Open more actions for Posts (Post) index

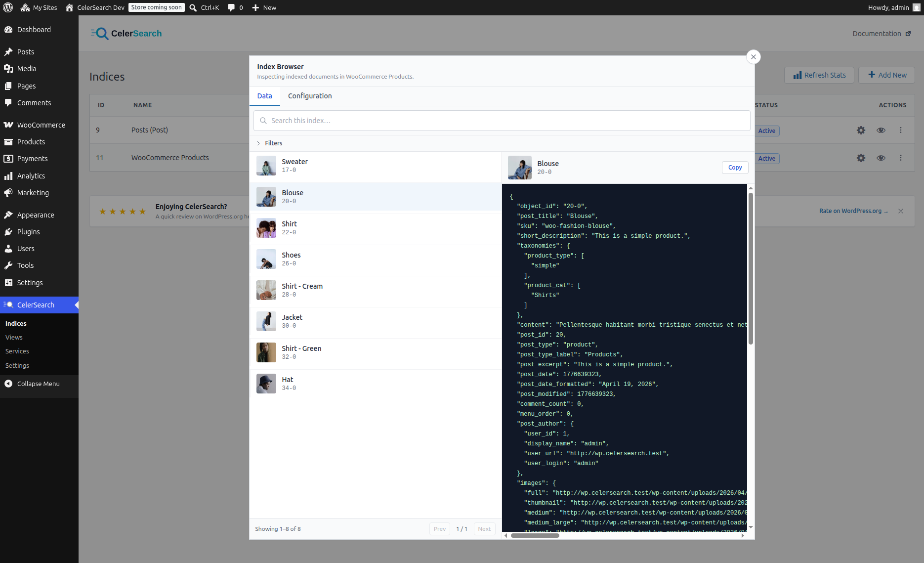pos(900,130)
